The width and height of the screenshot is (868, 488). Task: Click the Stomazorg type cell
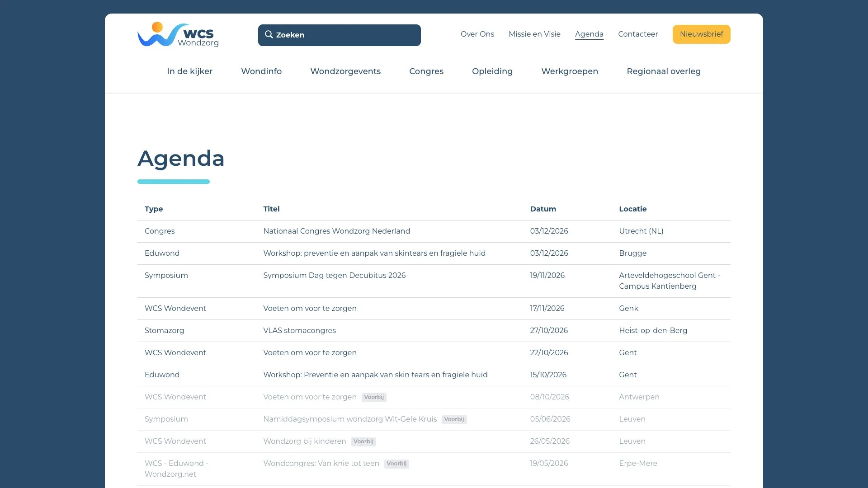tap(164, 331)
